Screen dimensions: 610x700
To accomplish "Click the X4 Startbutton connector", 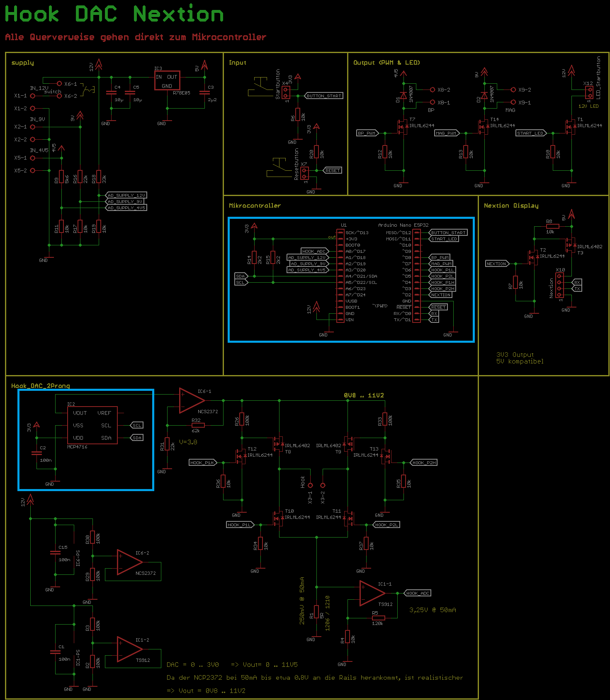I will pos(286,92).
